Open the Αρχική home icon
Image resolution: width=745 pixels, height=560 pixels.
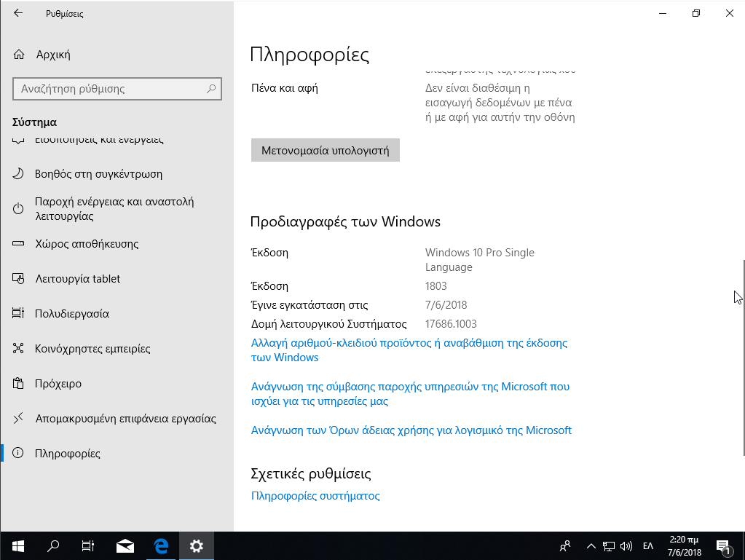18,55
